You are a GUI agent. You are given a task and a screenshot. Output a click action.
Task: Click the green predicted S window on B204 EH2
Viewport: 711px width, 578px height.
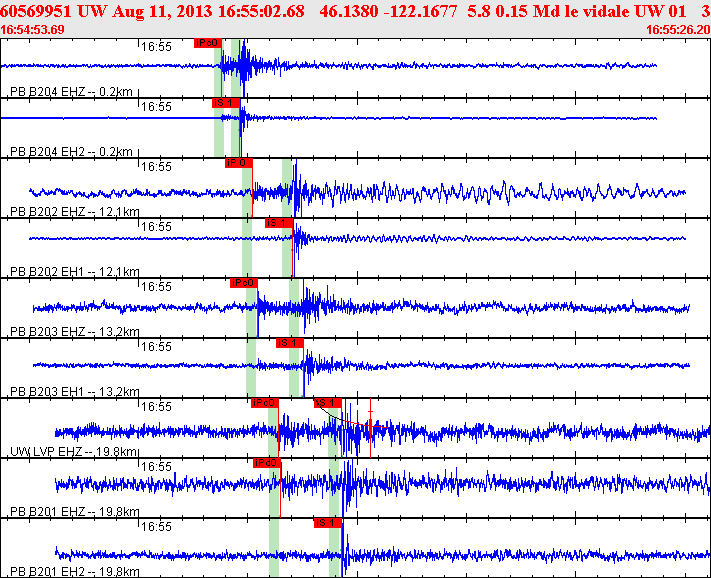[235, 128]
